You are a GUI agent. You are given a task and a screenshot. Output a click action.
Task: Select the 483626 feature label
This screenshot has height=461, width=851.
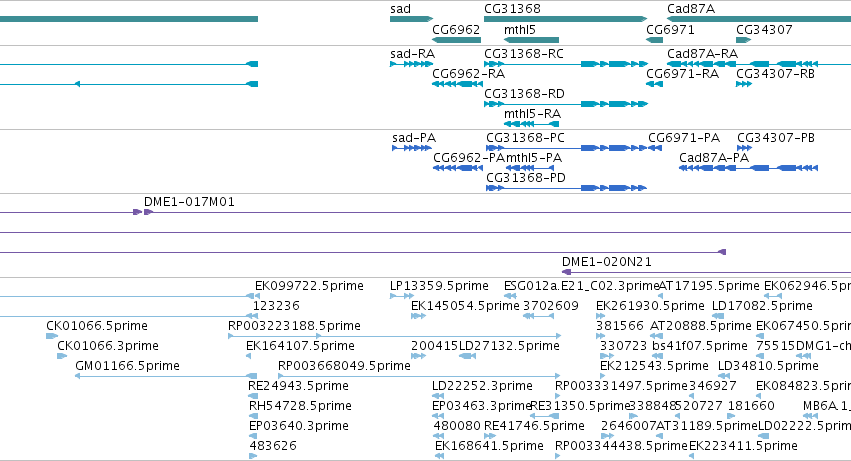coord(273,446)
